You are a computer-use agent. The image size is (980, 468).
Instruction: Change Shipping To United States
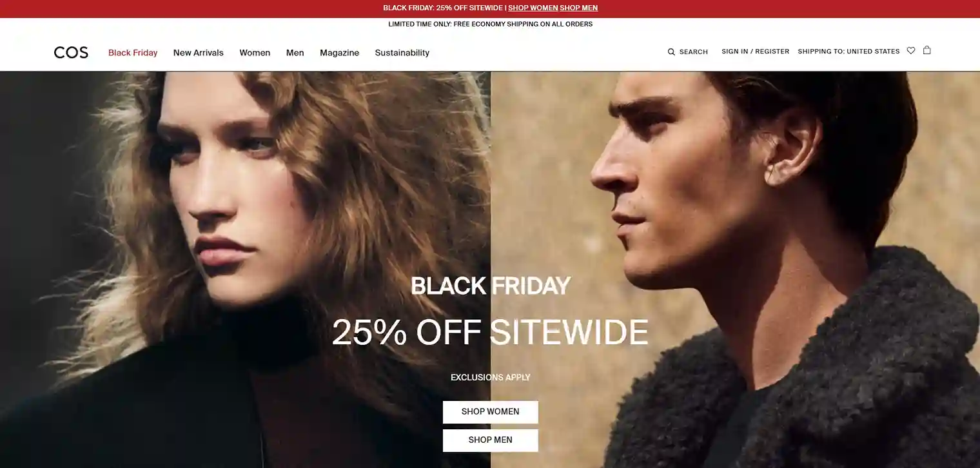click(x=848, y=52)
